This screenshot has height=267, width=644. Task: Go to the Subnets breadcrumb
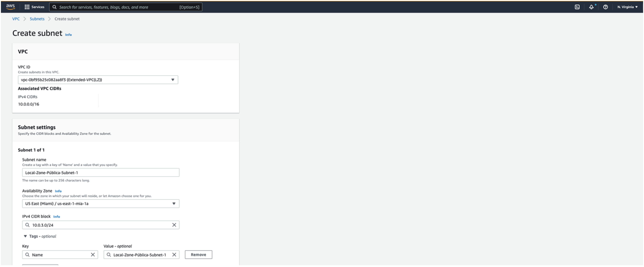tap(37, 19)
